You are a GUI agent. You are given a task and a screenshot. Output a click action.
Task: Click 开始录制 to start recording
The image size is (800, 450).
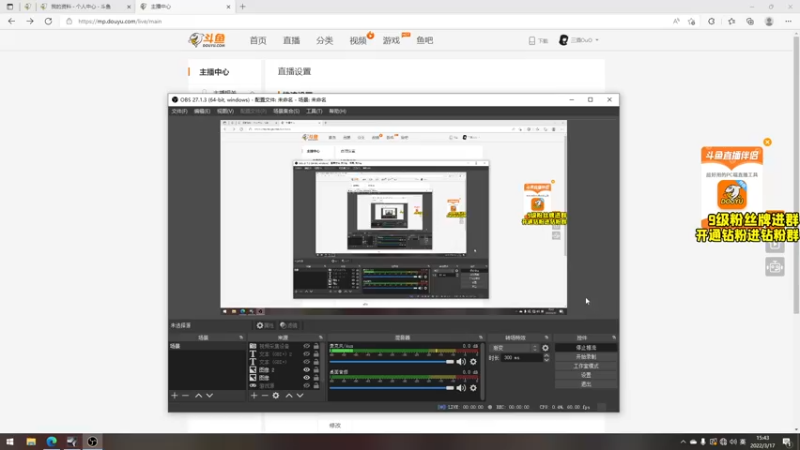586,357
